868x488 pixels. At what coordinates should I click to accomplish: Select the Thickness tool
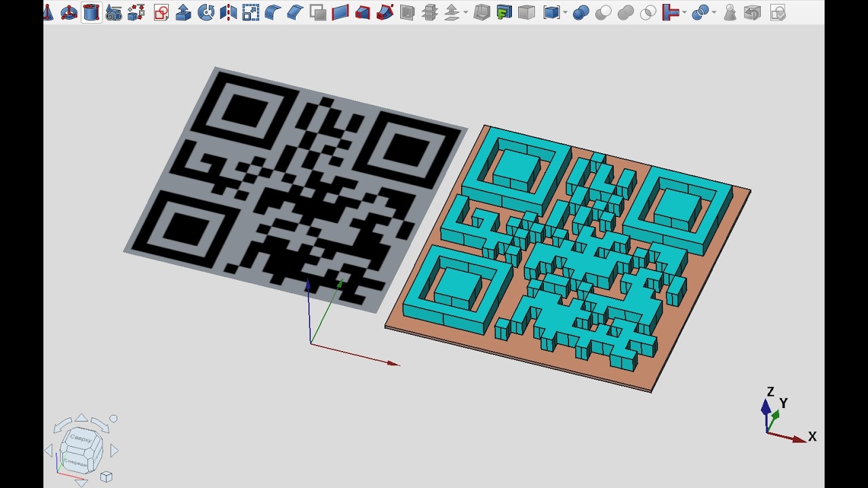coord(481,12)
